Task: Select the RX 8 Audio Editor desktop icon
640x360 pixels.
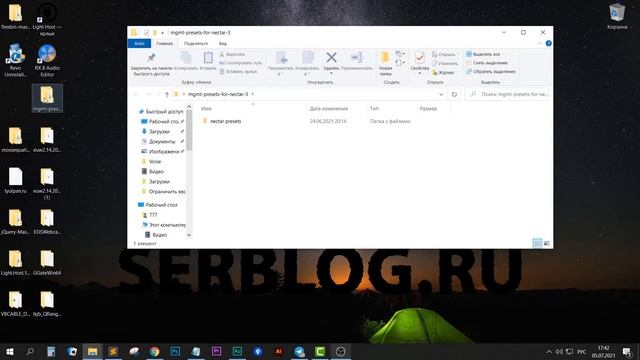Action: (x=47, y=60)
